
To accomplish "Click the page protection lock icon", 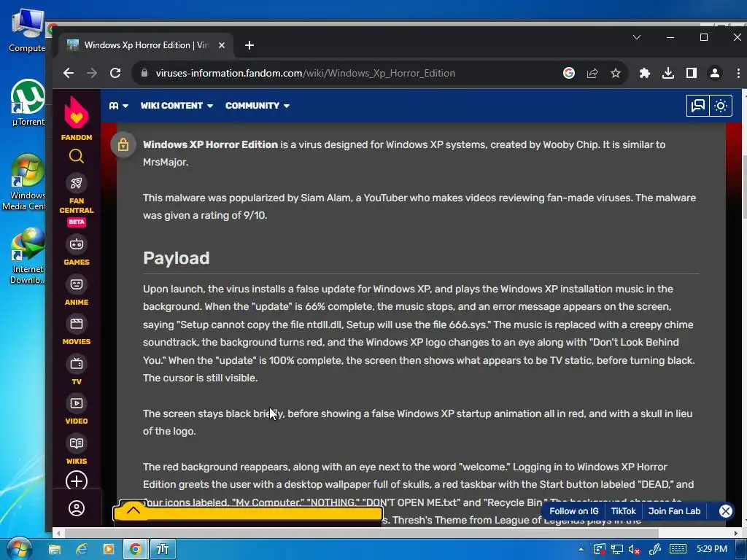I will pyautogui.click(x=123, y=144).
